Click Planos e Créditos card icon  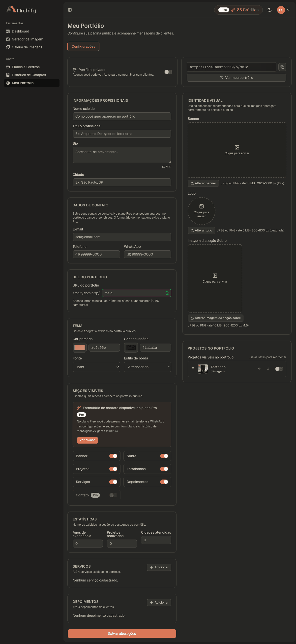click(8, 67)
